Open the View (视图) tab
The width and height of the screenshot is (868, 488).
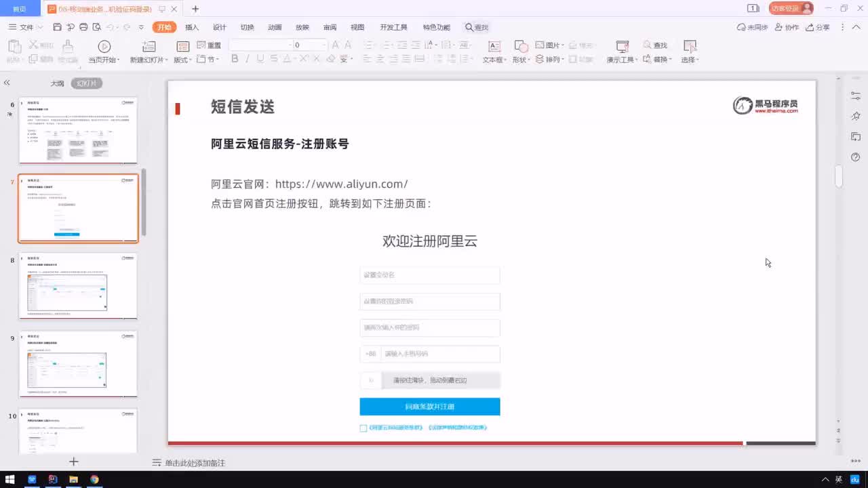[357, 27]
